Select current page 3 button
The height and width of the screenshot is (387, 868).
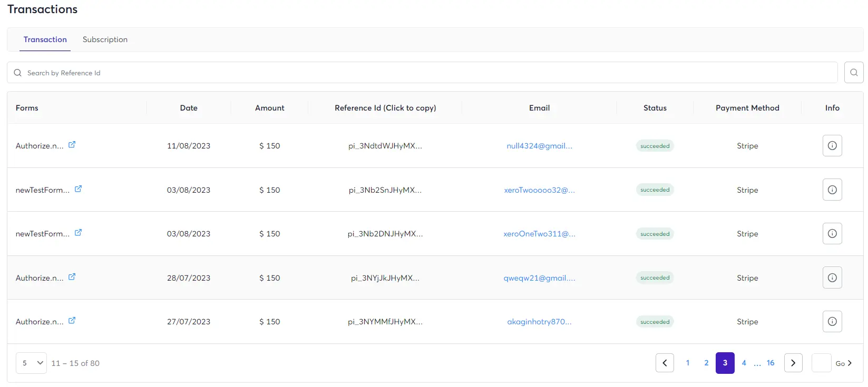pos(725,363)
